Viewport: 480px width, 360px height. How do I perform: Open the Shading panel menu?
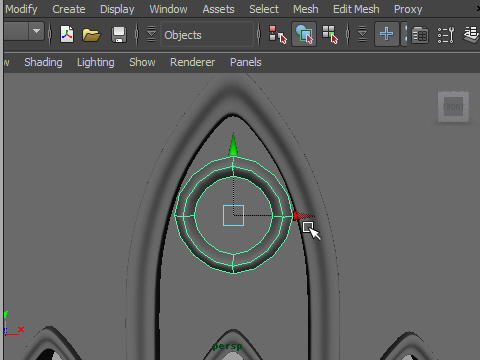pos(43,62)
